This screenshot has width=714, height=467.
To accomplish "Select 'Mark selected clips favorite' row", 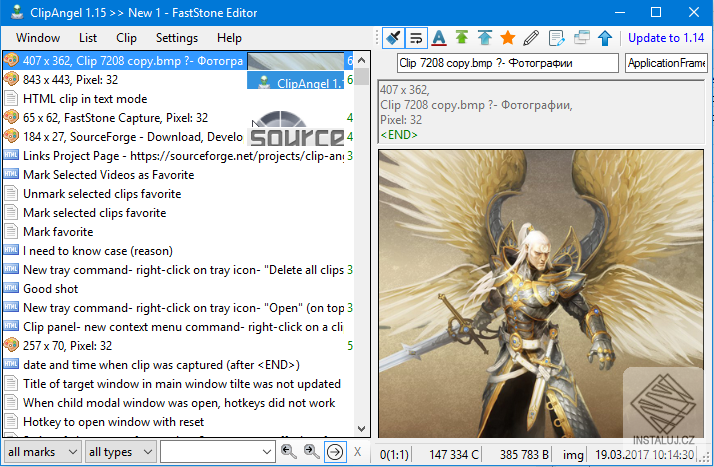I will point(178,213).
